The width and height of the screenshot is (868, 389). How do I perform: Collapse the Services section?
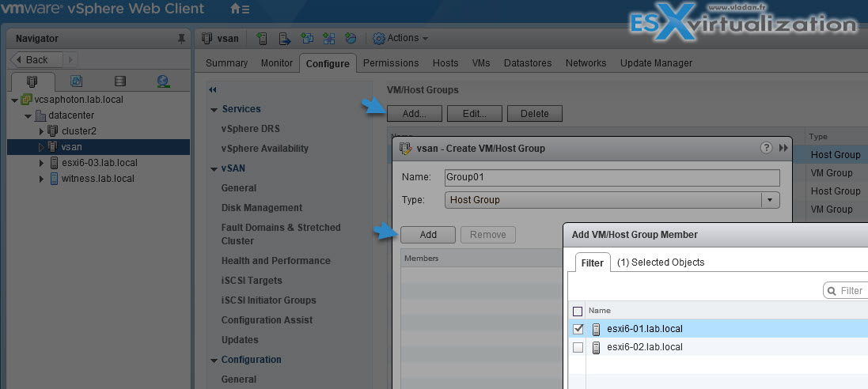[214, 110]
